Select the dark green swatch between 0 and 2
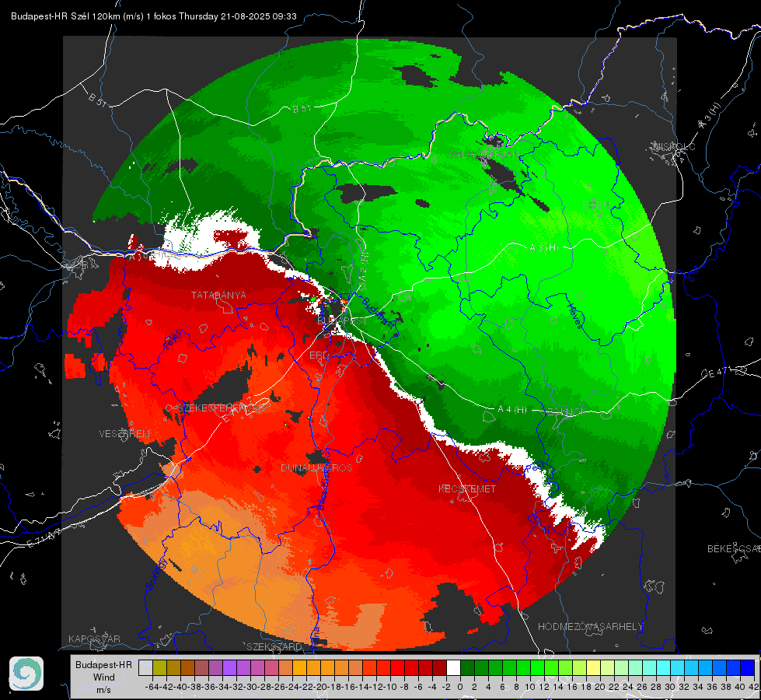The width and height of the screenshot is (761, 700). [x=467, y=667]
